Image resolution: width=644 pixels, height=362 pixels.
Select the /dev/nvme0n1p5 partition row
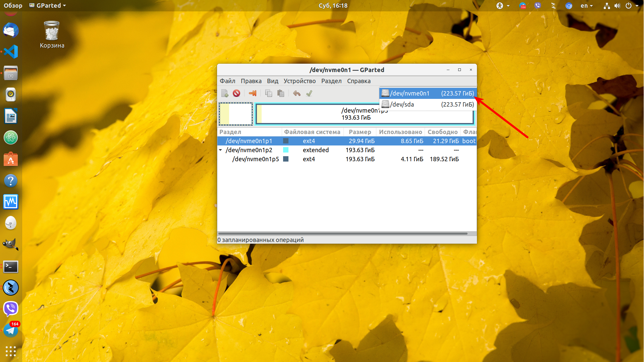[x=347, y=159]
